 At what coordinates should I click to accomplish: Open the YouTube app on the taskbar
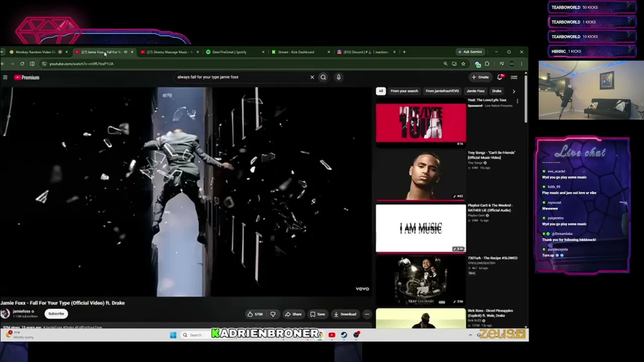tap(332, 335)
